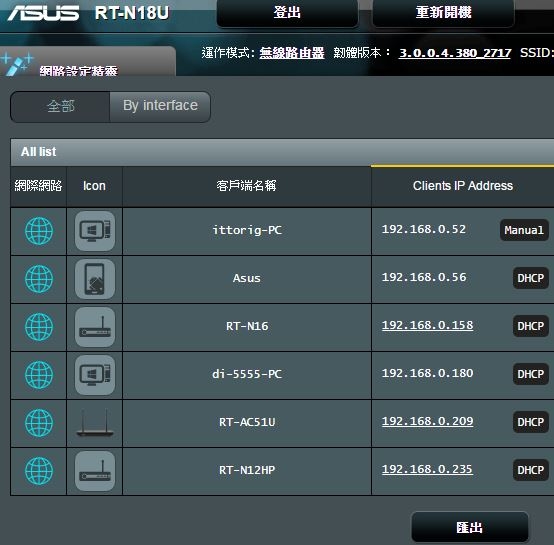Click IP address 192.168.0.52

pos(424,229)
